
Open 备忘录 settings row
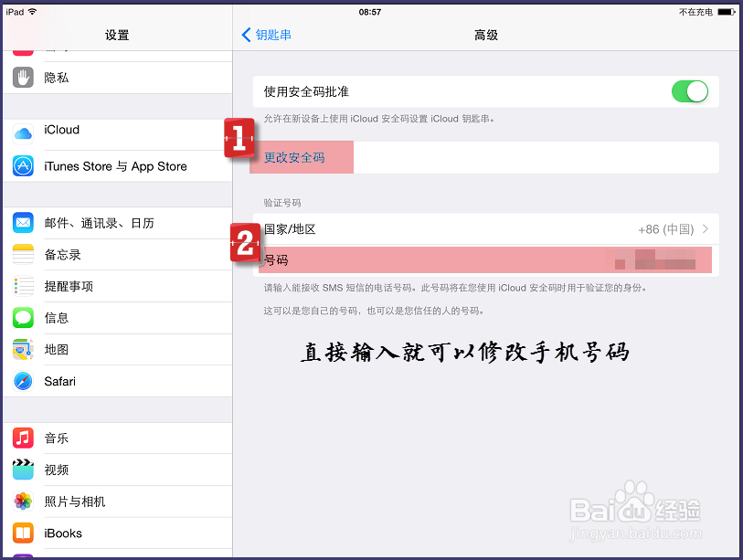point(118,254)
